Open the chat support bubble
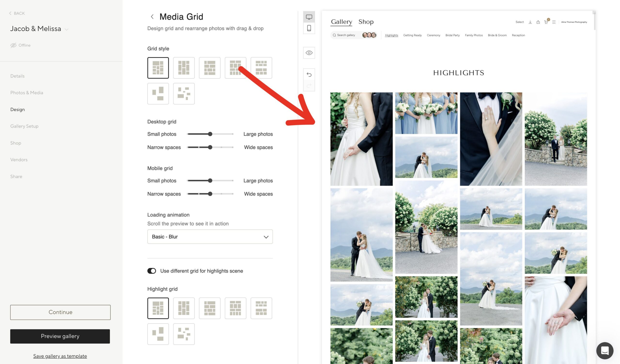 click(605, 350)
